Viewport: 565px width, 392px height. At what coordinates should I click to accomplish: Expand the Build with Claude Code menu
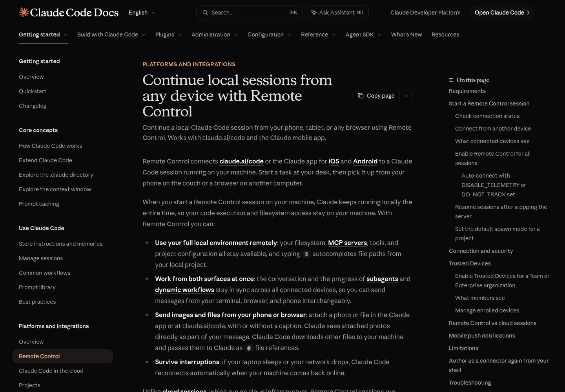point(111,34)
